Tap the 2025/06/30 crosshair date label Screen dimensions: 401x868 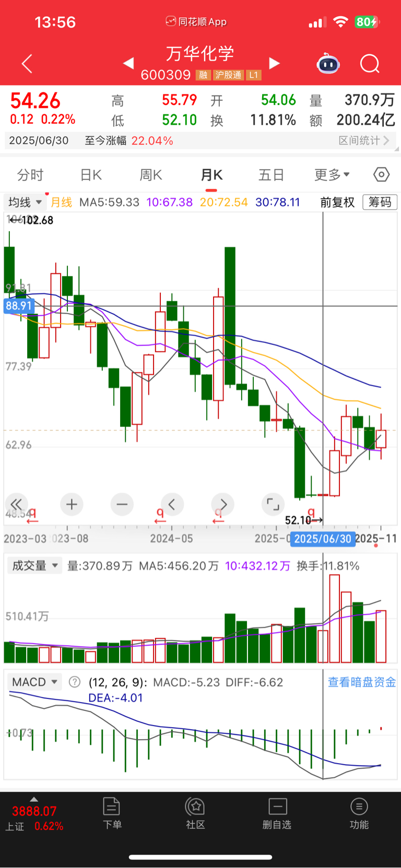[323, 539]
